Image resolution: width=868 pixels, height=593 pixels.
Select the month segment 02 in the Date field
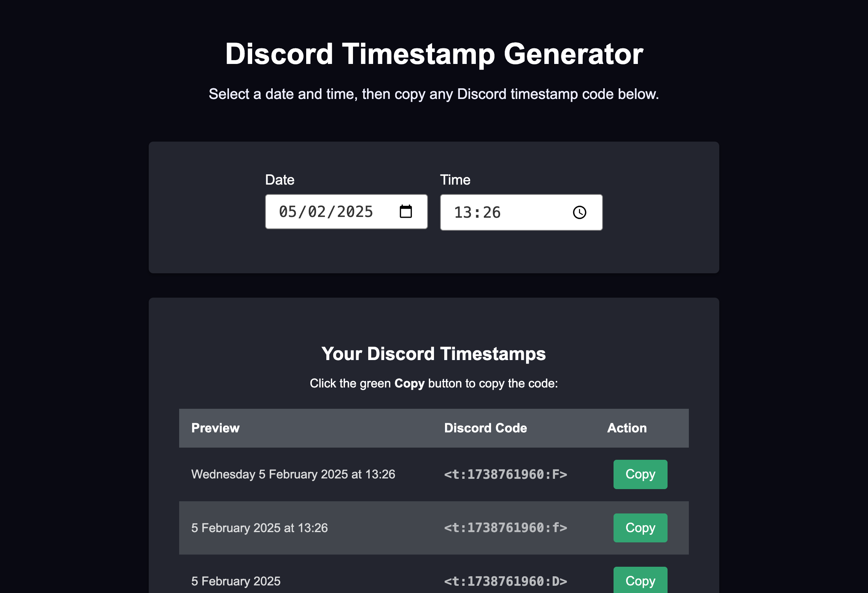pos(316,212)
